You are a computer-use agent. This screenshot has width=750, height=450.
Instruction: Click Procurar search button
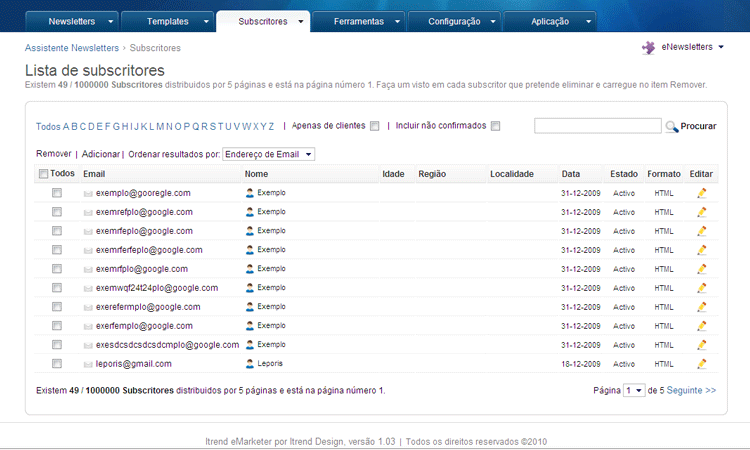tap(698, 126)
